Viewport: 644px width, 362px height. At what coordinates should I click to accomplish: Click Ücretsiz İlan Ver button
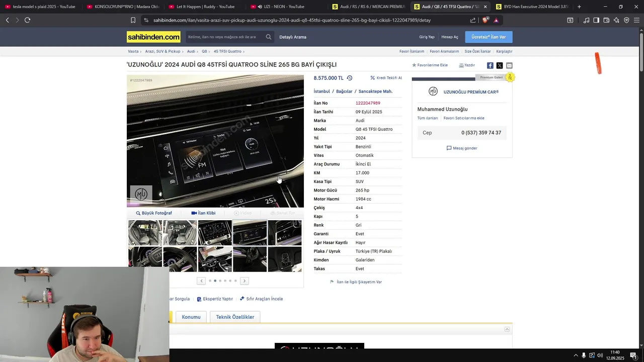(x=489, y=37)
